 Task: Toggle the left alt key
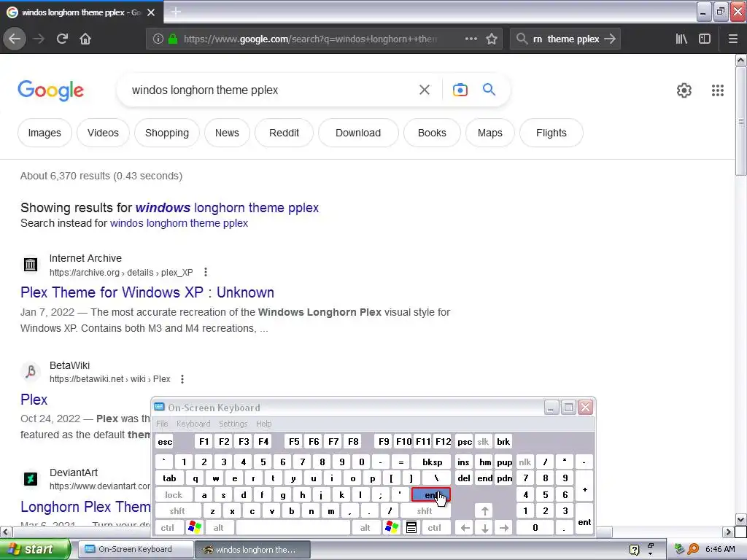[219, 527]
